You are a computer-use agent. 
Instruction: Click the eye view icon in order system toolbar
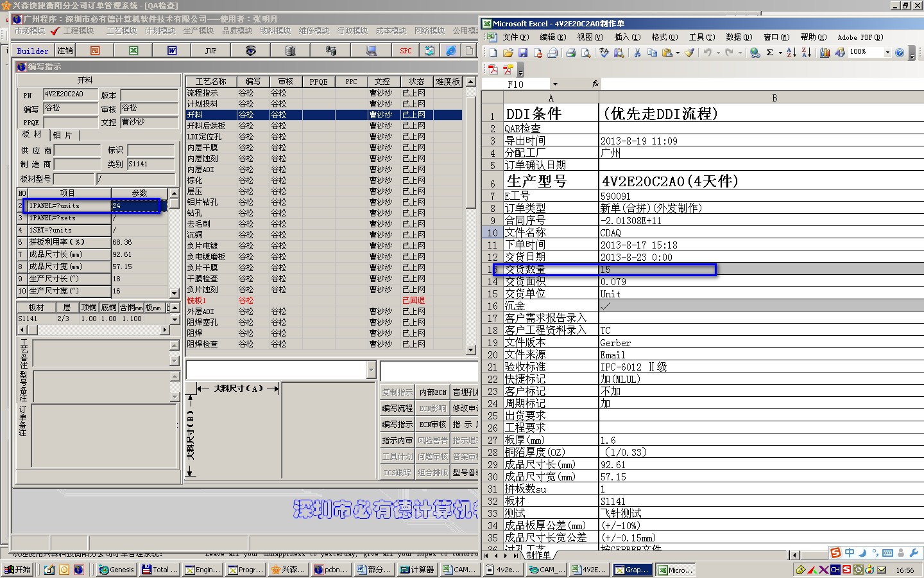(250, 50)
